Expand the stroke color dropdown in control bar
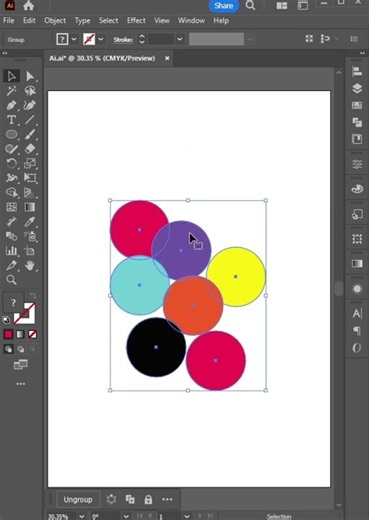 point(101,40)
